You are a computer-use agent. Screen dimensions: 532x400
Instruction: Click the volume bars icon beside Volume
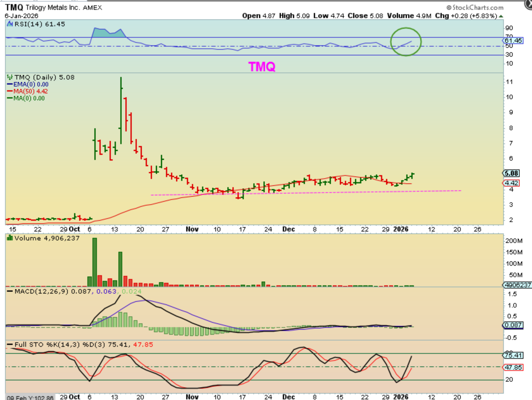[10, 238]
